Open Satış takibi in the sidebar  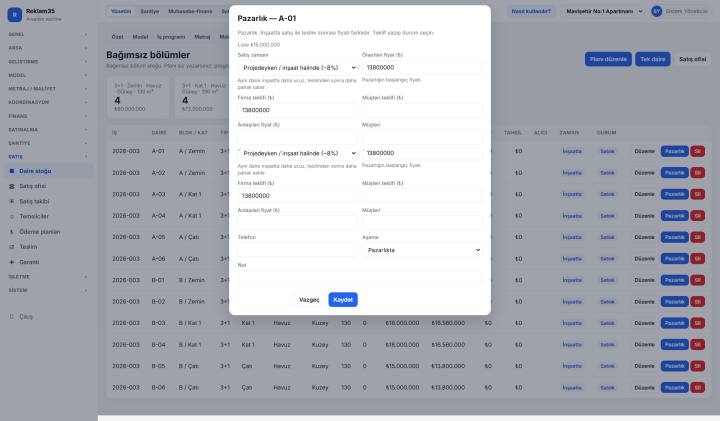tap(34, 201)
